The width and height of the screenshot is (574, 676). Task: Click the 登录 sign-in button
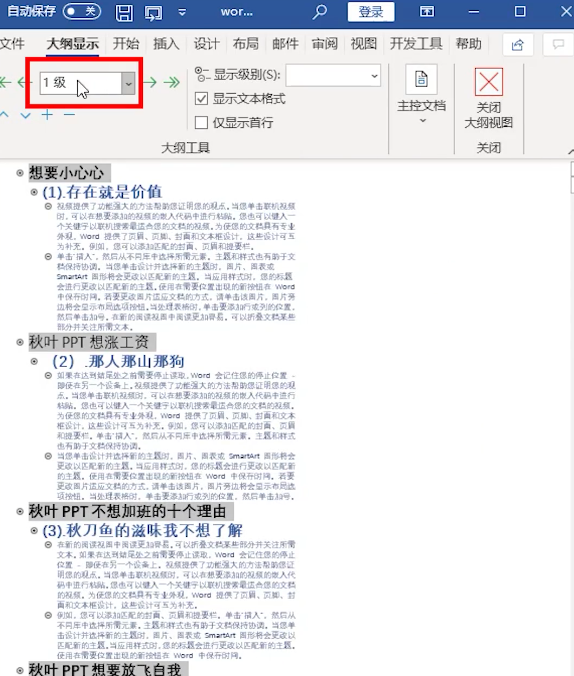[371, 12]
